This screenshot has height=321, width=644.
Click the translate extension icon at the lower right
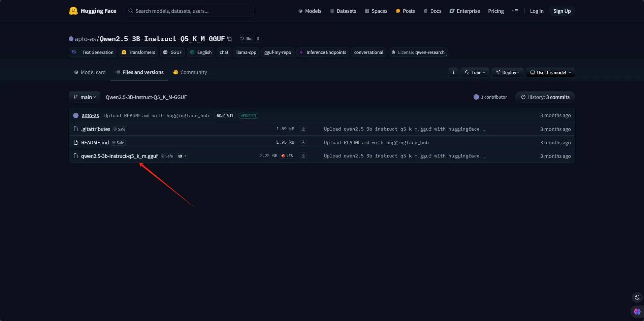point(637,297)
